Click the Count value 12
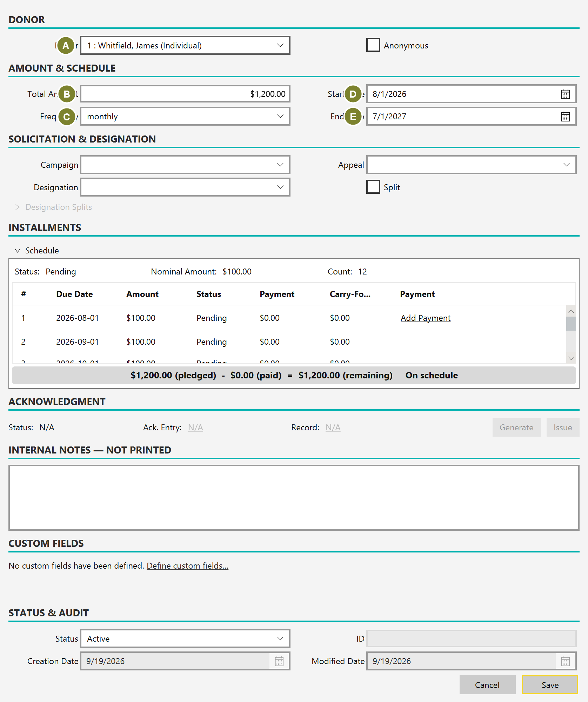588x702 pixels. [362, 272]
